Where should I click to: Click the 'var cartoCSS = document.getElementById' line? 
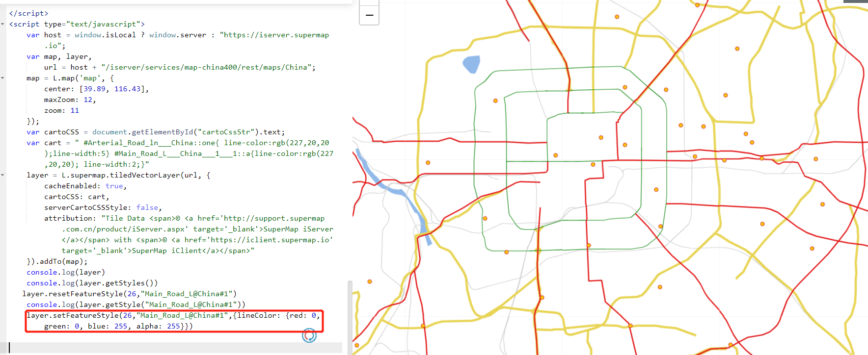click(156, 132)
